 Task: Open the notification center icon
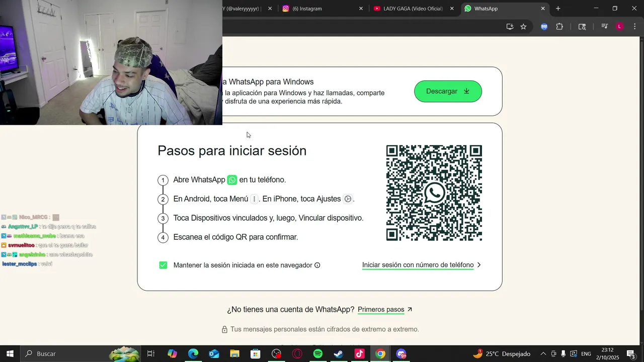(630, 354)
